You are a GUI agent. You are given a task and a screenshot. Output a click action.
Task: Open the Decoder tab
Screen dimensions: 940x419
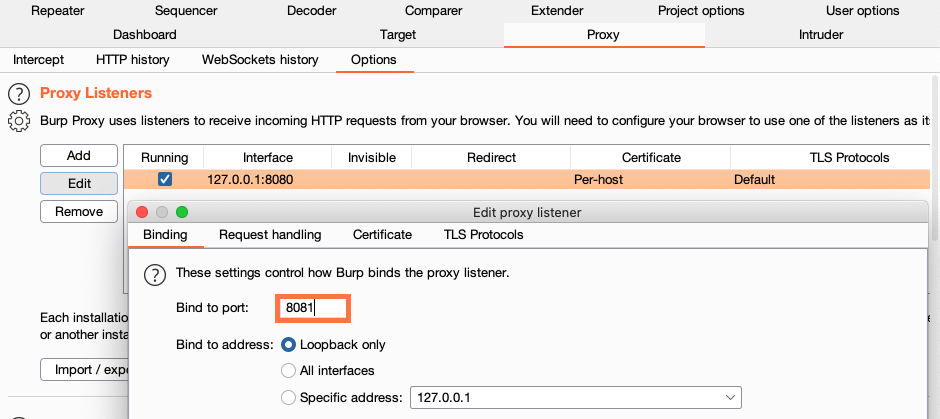[312, 11]
